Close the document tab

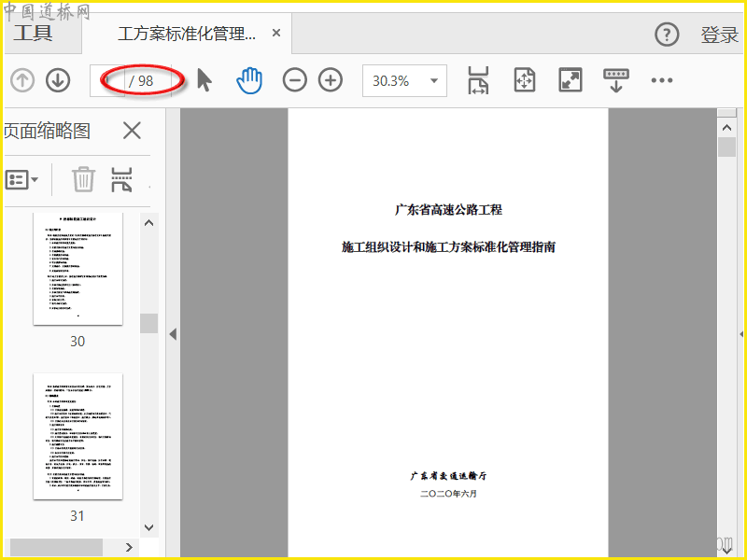pos(275,34)
